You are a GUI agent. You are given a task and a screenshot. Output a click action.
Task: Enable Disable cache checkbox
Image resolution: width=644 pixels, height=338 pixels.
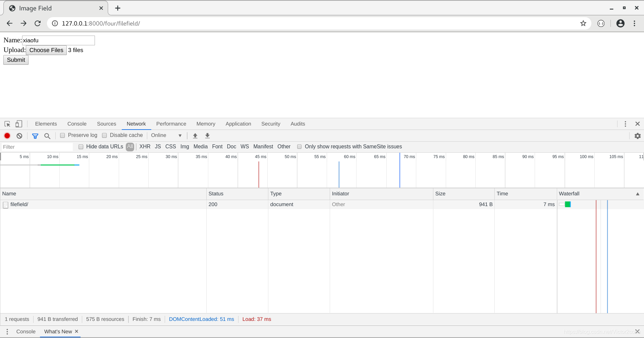(104, 135)
